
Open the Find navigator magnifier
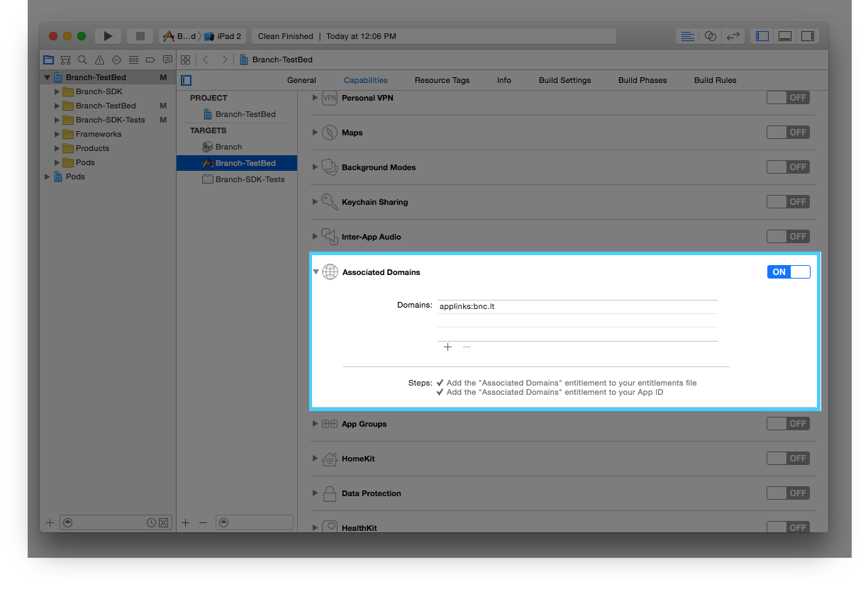coord(82,60)
